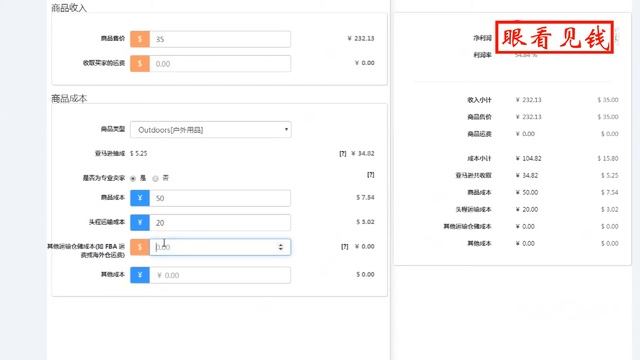The height and width of the screenshot is (360, 640).
Task: Focus the 其他成本 input with ¥ 0.00 placeholder
Action: [220, 275]
